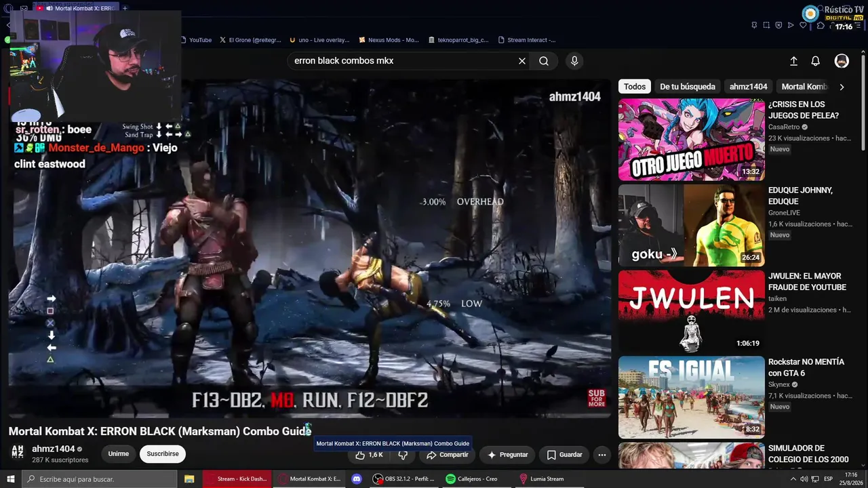
Task: Click the Skynex channel name
Action: pyautogui.click(x=779, y=385)
